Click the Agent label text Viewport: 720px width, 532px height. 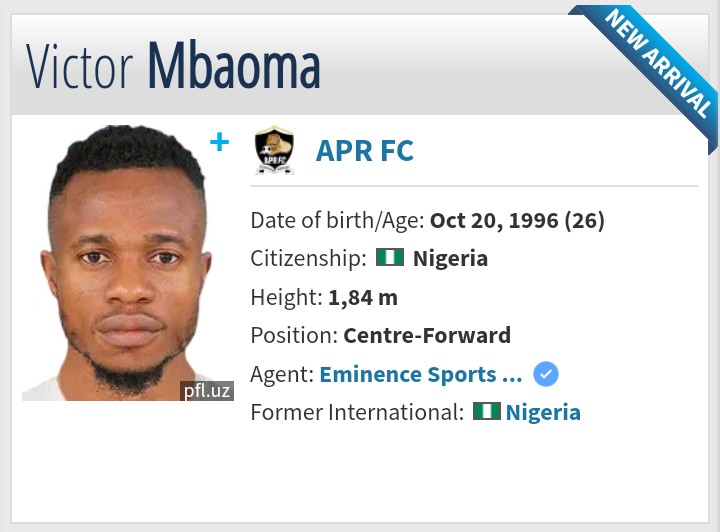[x=281, y=374]
